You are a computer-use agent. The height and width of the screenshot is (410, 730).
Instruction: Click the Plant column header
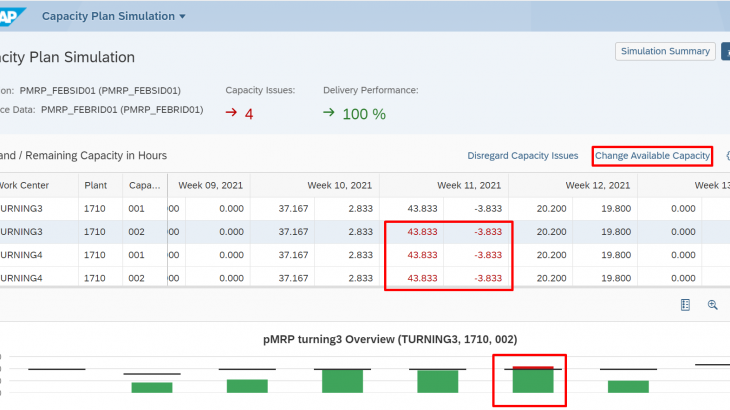96,185
